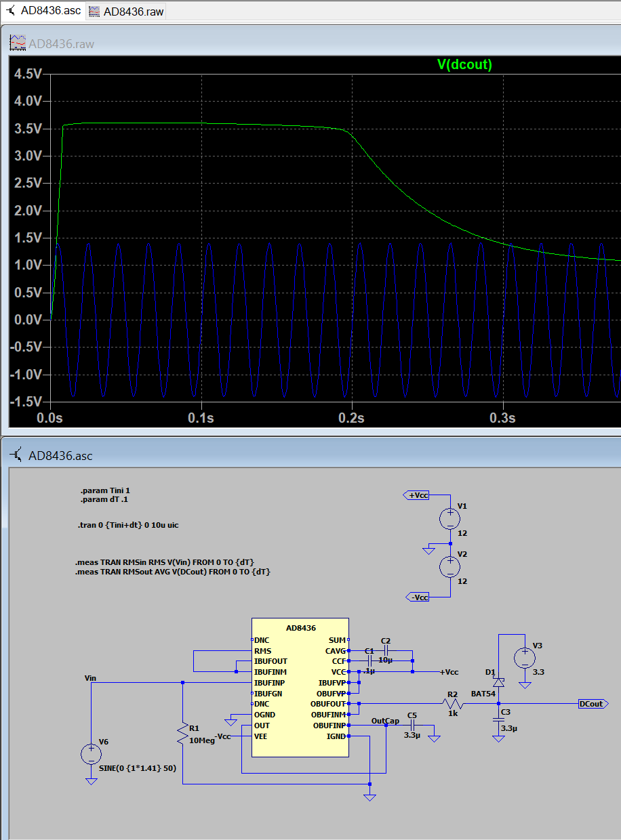
Task: Click the 10Meg value of R1
Action: coord(201,740)
